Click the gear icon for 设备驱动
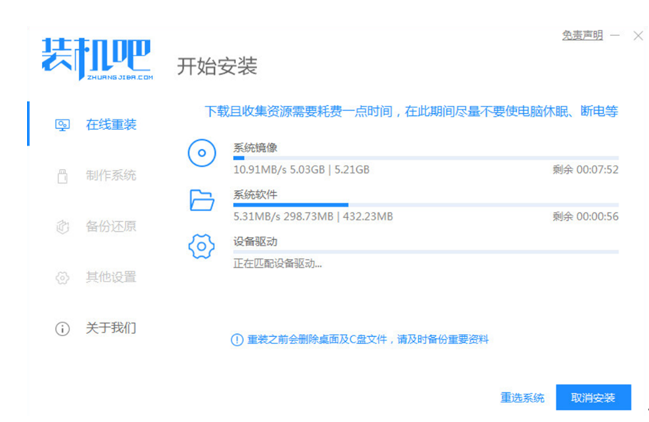The image size is (649, 422). point(202,247)
